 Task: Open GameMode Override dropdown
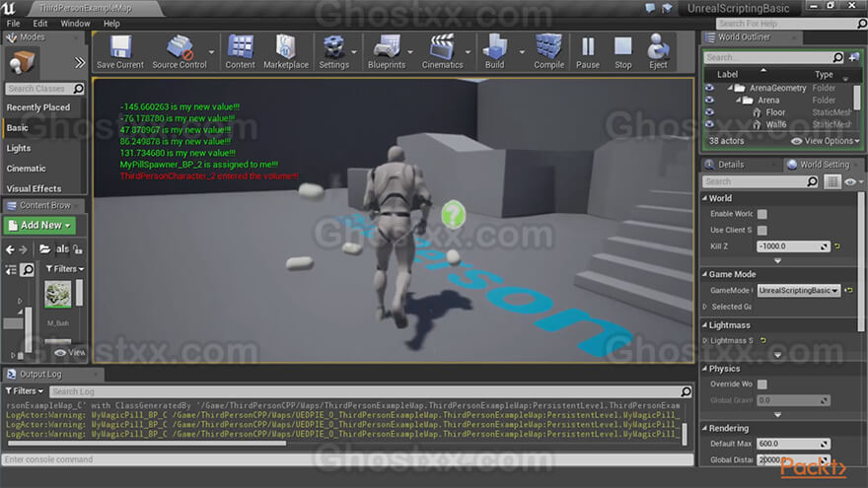[x=798, y=291]
